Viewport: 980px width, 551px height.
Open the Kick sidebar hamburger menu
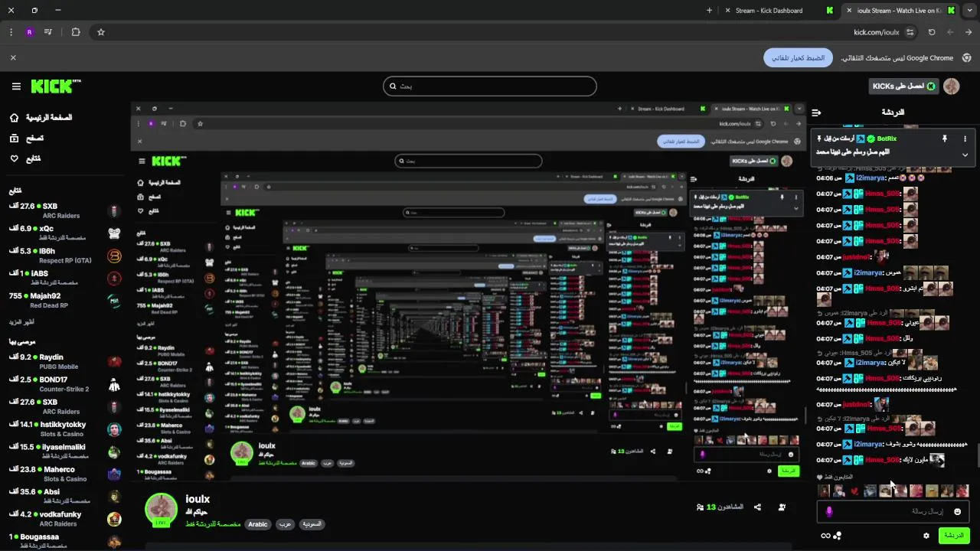[16, 86]
